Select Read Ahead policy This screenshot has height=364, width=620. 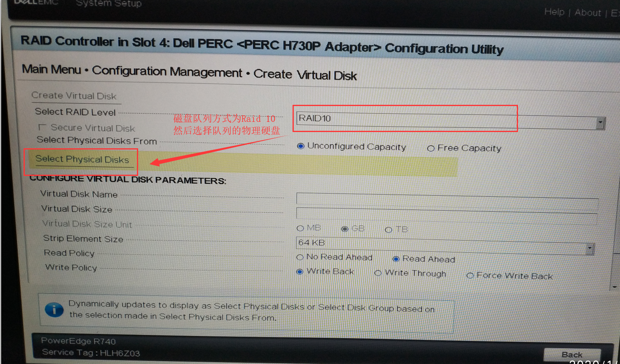pyautogui.click(x=396, y=259)
